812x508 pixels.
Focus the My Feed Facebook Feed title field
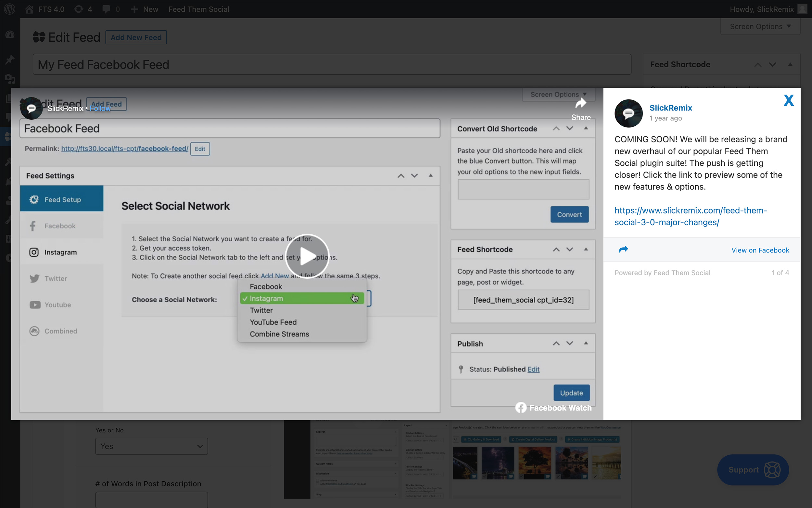pyautogui.click(x=332, y=64)
